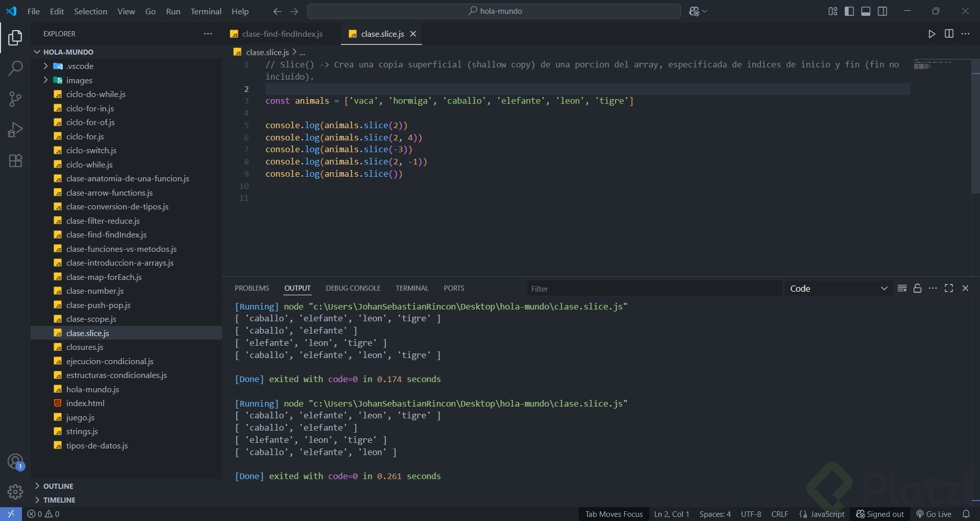Open the Manage gear icon
This screenshot has width=980, height=521.
coord(15,492)
